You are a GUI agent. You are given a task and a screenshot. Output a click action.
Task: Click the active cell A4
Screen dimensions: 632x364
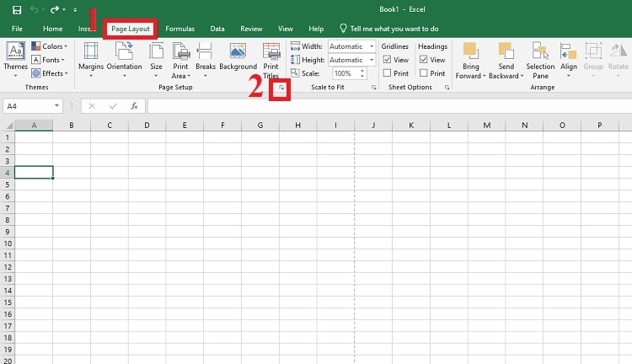tap(34, 173)
